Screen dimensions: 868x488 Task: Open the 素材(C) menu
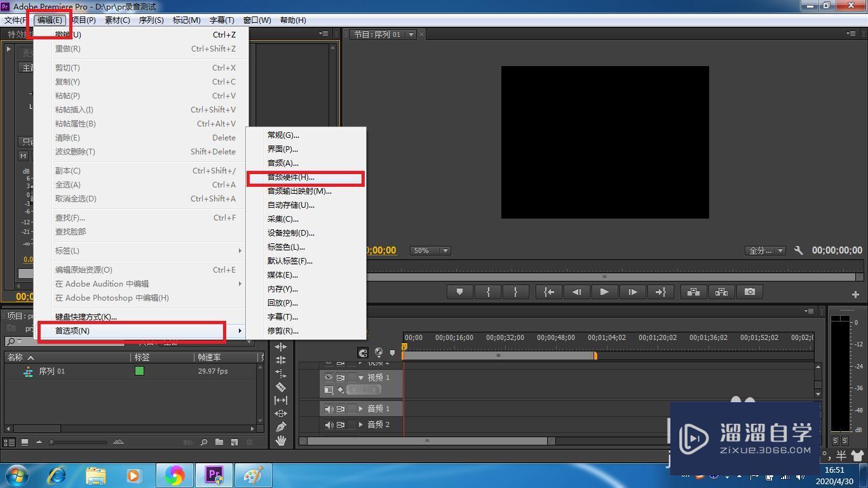click(x=117, y=20)
